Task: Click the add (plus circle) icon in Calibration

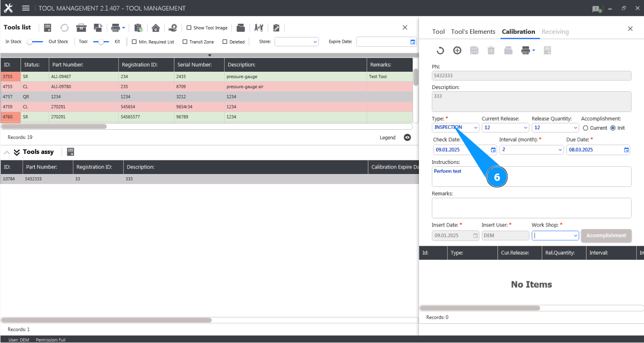Action: pos(457,51)
